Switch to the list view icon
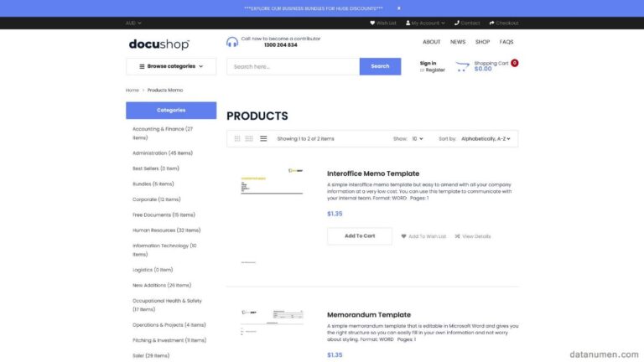Image resolution: width=644 pixels, height=362 pixels. (263, 139)
